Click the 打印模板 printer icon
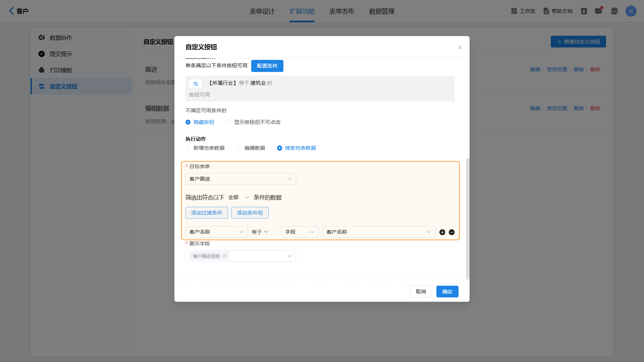Viewport: 644px width, 362px height. [41, 70]
